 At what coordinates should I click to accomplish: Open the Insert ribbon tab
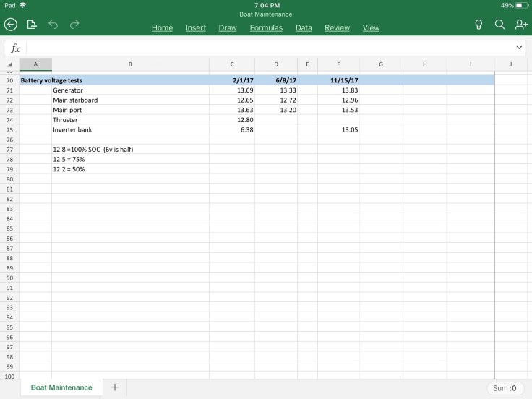[196, 28]
